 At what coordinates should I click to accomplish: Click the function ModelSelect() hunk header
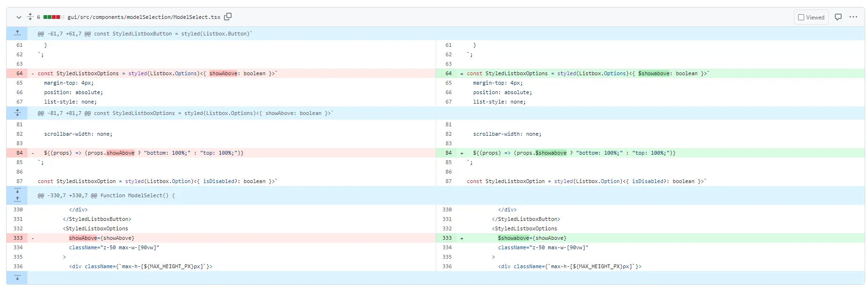pos(106,195)
